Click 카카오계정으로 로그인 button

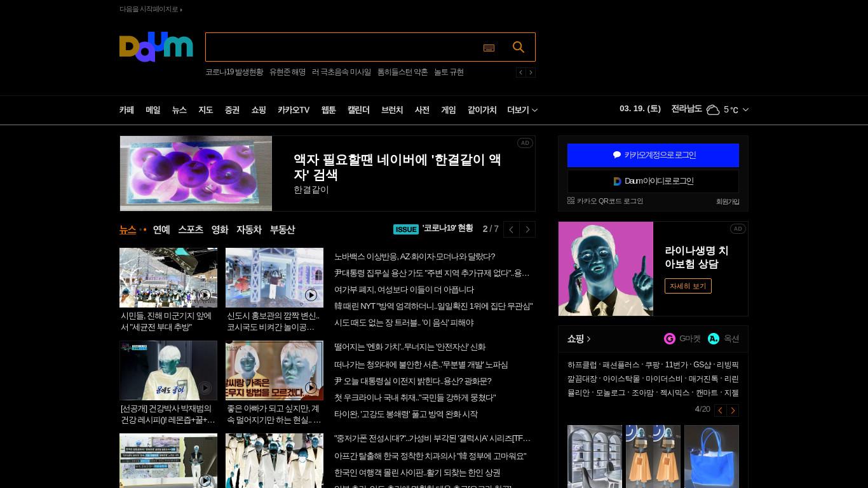click(x=653, y=155)
